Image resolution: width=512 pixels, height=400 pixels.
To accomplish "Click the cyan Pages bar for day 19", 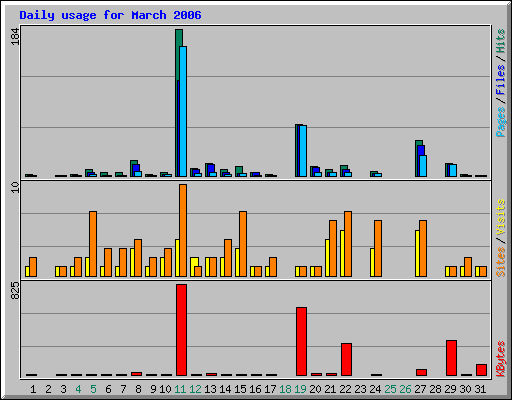I will click(x=303, y=151).
